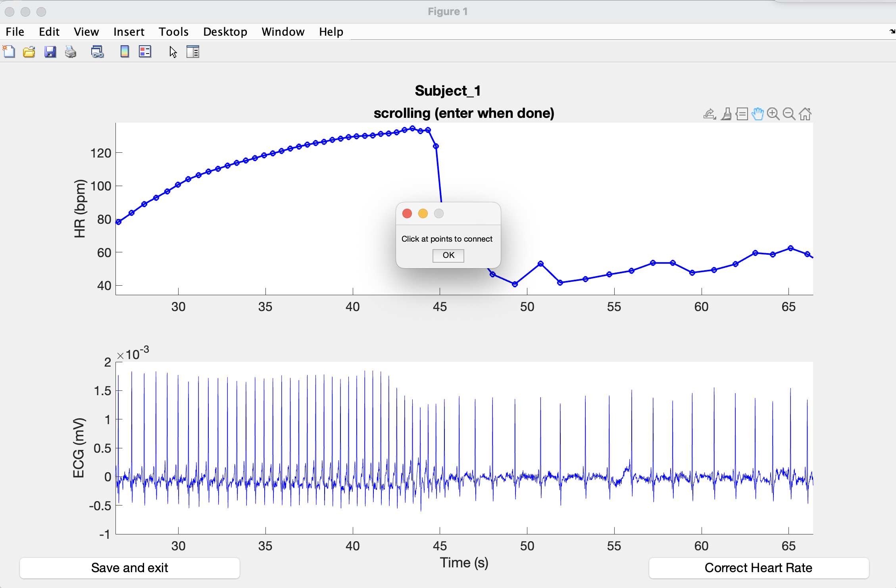Toggle the Zoom Out axes tool
This screenshot has width=896, height=588.
[x=789, y=114]
